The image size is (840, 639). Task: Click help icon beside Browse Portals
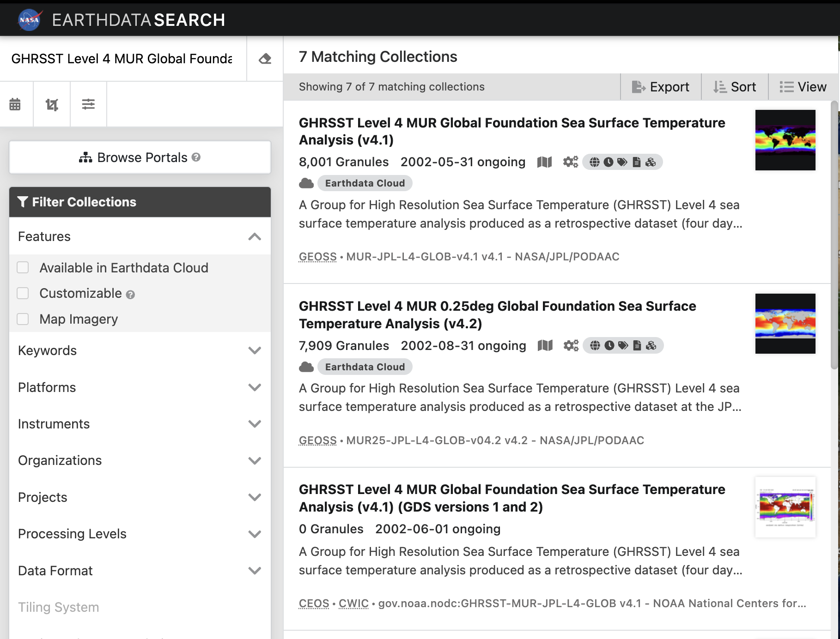[196, 157]
